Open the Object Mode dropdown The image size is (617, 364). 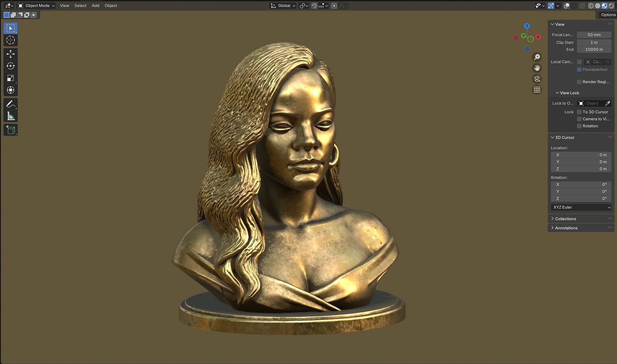coord(36,6)
